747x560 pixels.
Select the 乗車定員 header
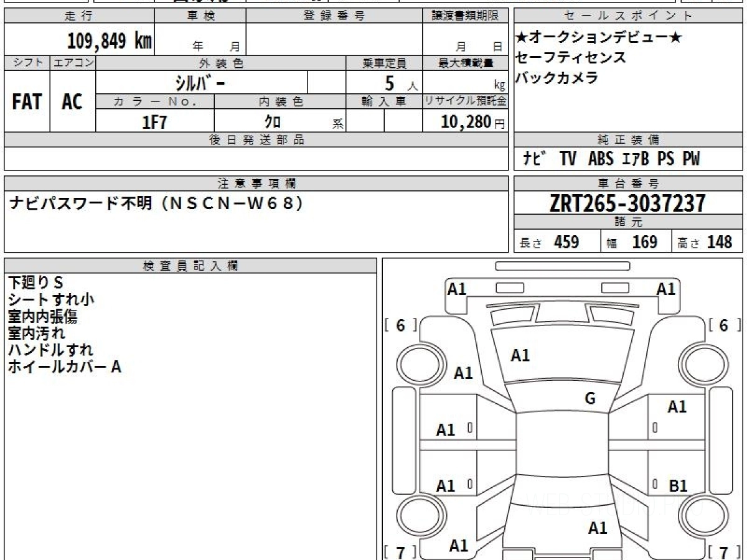point(384,63)
